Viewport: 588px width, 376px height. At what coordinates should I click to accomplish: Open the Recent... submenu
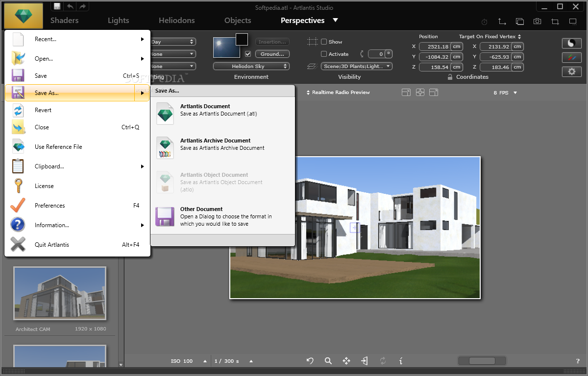(x=77, y=39)
